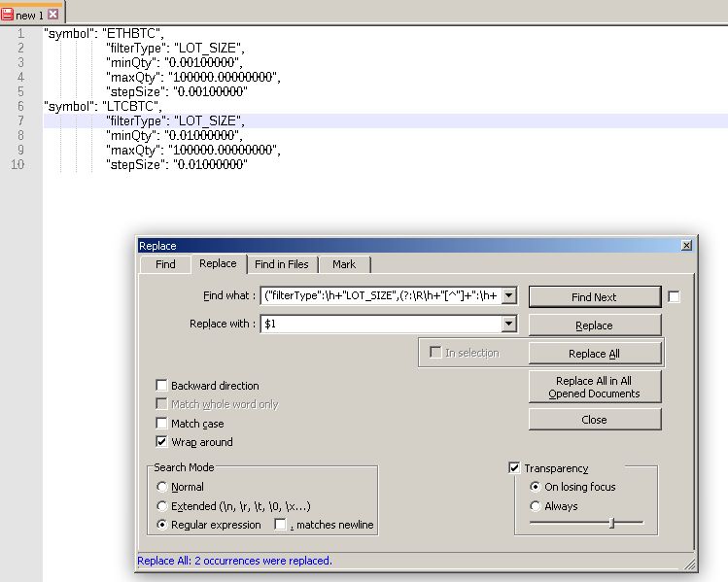Click line 1 text "symbol": "ETHBTC"
728x582 pixels.
(104, 33)
